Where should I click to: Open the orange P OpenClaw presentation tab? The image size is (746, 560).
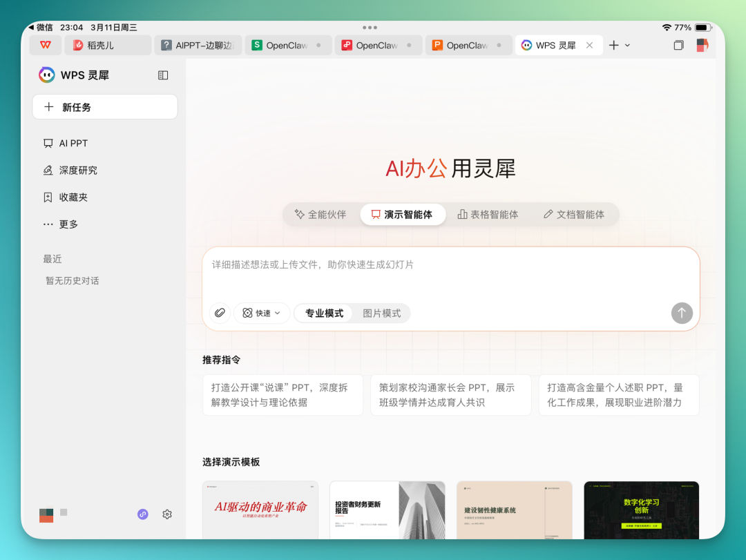pyautogui.click(x=468, y=45)
